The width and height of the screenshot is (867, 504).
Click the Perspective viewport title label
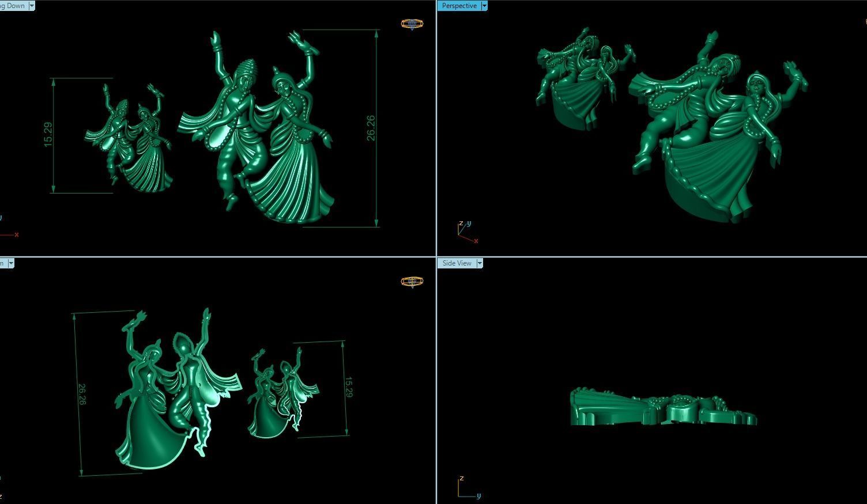click(x=459, y=6)
